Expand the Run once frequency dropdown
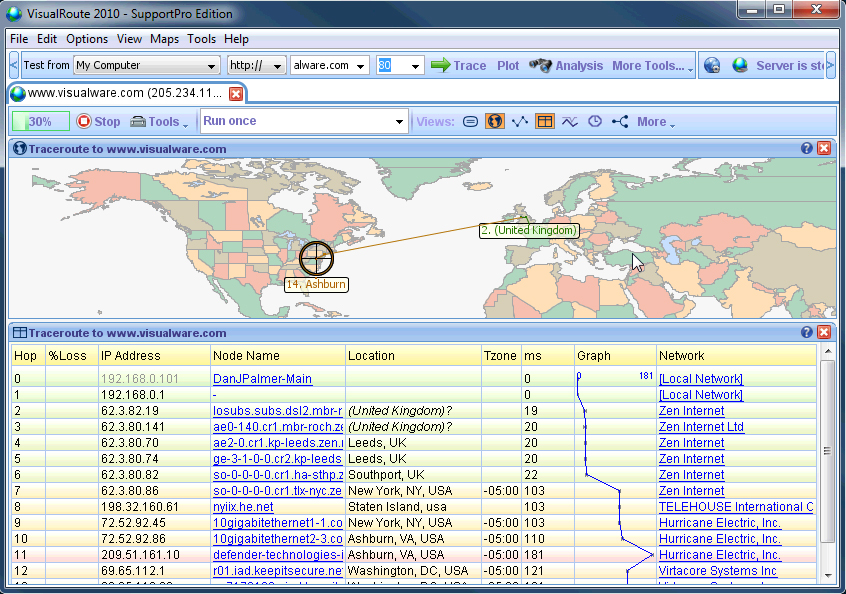The width and height of the screenshot is (846, 594). click(399, 121)
